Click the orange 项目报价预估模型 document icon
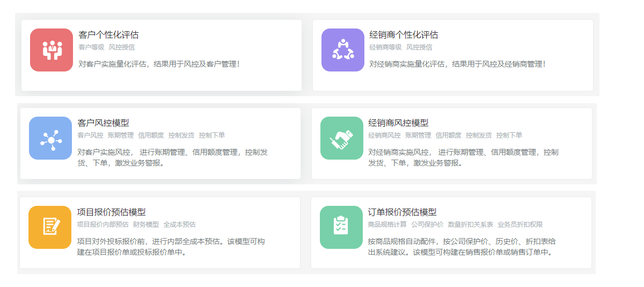Image resolution: width=644 pixels, height=287 pixels. tap(50, 227)
